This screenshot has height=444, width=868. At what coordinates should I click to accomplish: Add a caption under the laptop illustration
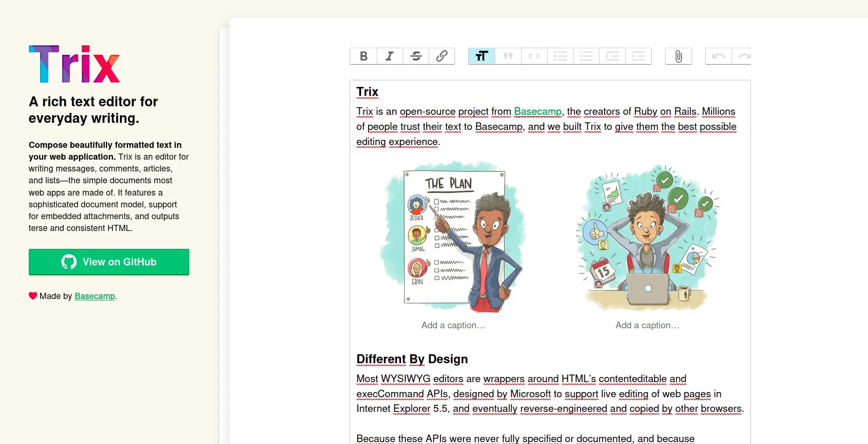[647, 325]
